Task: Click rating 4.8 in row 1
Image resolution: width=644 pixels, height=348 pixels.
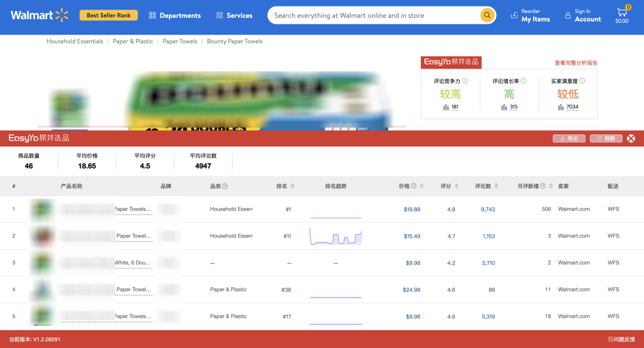Action: click(451, 209)
